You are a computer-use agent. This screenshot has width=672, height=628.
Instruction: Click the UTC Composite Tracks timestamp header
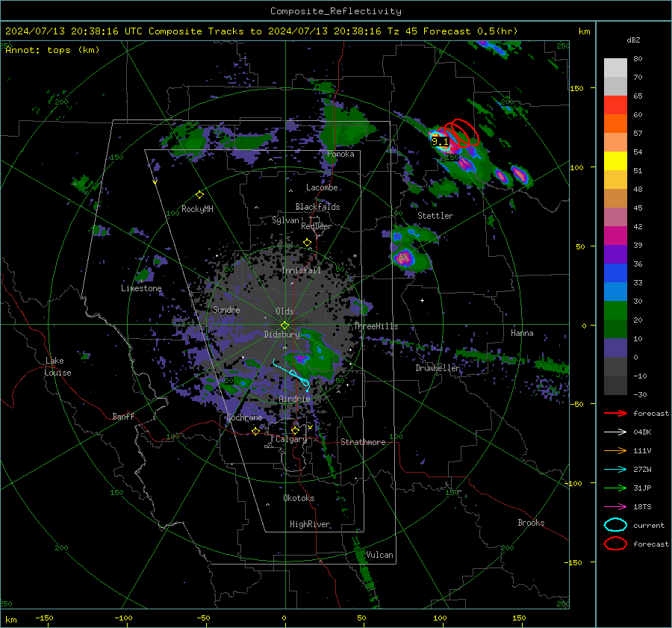tap(261, 31)
